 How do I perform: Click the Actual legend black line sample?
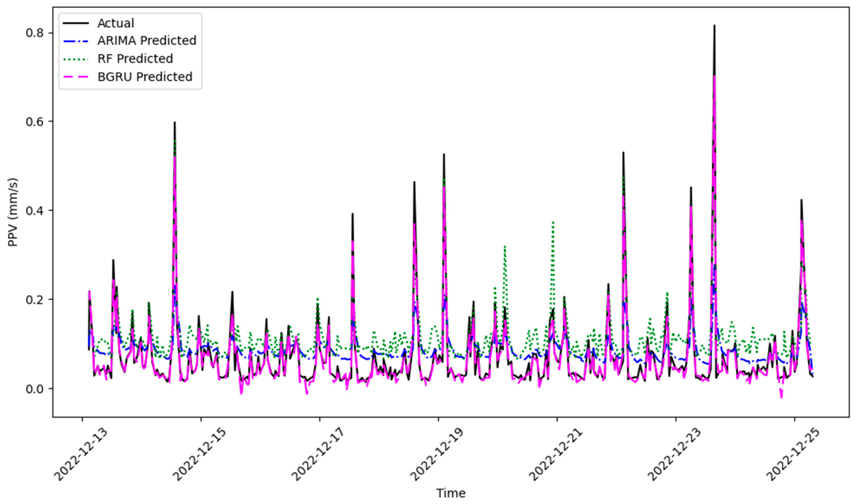pyautogui.click(x=75, y=23)
